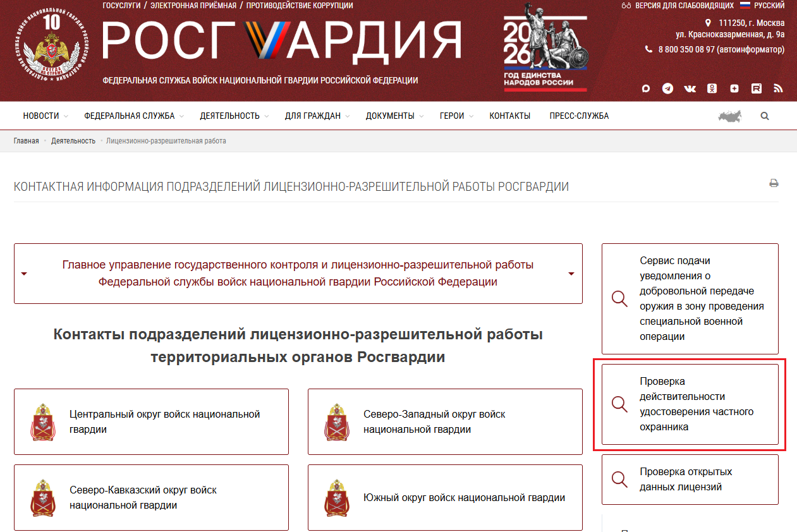Open the Герои menu item
Viewport: 797px width, 532px height.
[452, 116]
